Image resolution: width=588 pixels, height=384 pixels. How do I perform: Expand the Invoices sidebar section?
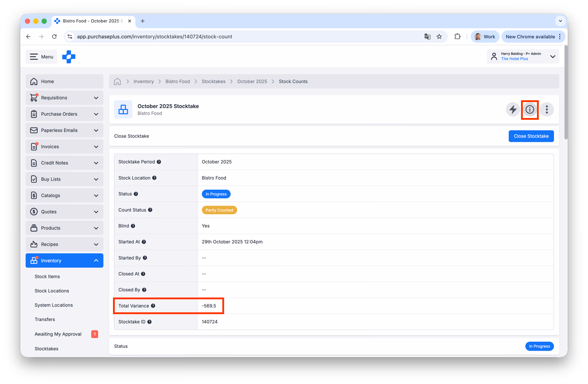click(64, 147)
